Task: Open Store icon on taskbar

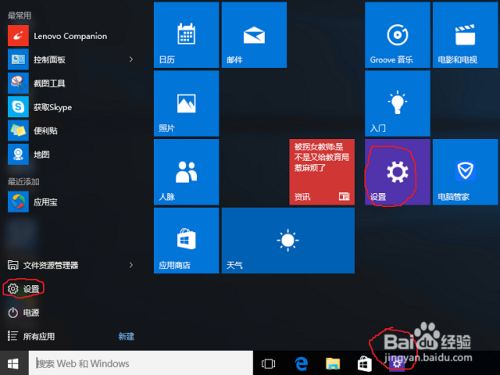Action: click(364, 363)
